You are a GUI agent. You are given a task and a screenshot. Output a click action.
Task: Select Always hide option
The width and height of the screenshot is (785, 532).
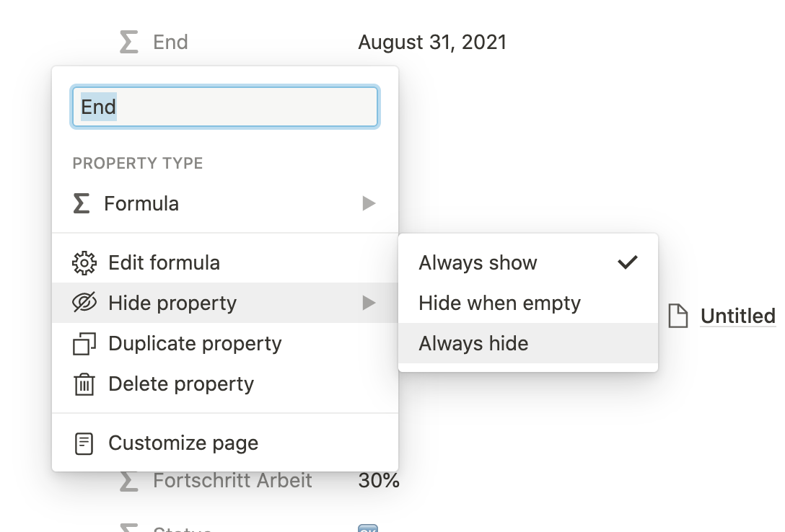[x=528, y=344]
